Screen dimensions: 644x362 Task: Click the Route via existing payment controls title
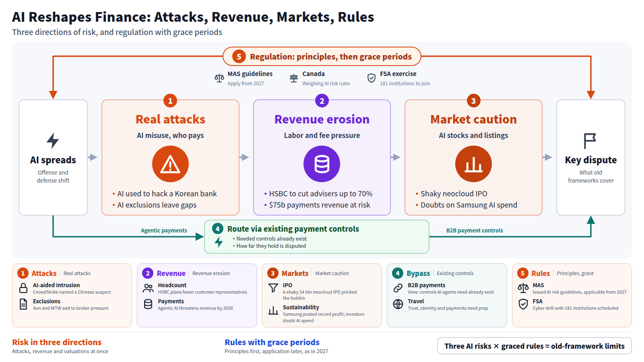coord(293,229)
